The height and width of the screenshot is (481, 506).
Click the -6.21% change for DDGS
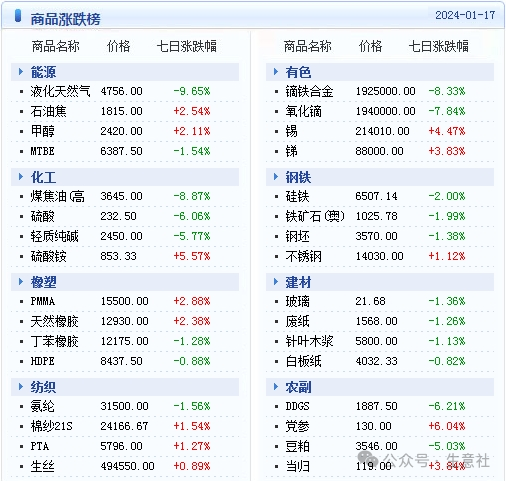click(447, 406)
